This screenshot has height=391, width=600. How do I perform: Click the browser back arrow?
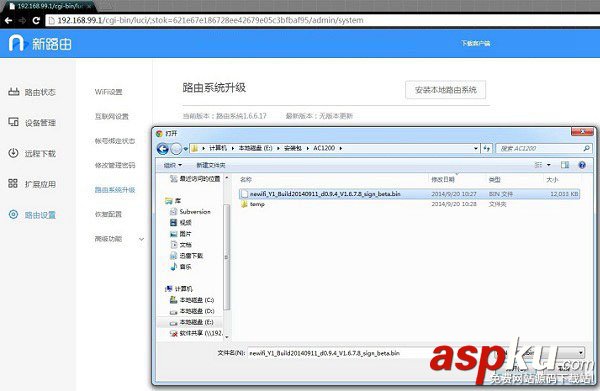tap(8, 20)
